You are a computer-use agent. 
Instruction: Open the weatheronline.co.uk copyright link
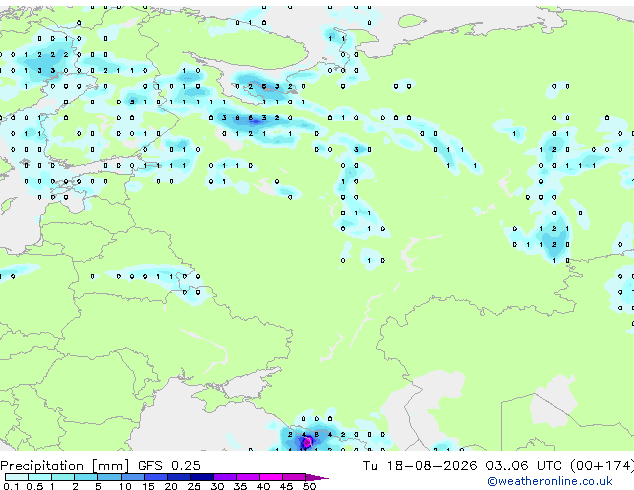[550, 481]
